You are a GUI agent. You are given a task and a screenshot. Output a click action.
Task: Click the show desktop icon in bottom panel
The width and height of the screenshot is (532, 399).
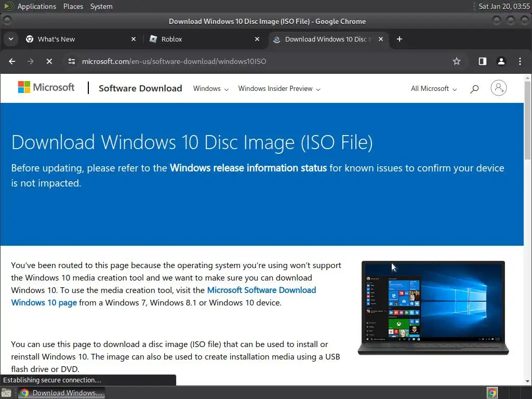pos(6,393)
